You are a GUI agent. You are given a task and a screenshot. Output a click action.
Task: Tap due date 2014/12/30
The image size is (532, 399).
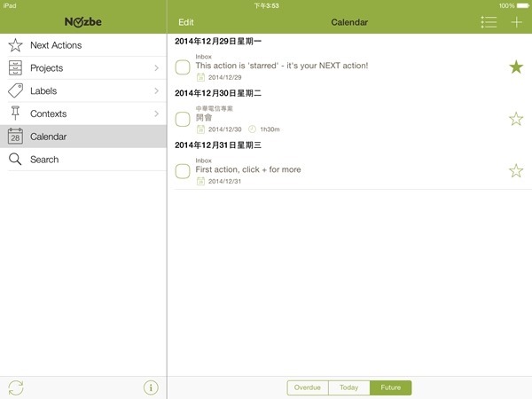224,129
